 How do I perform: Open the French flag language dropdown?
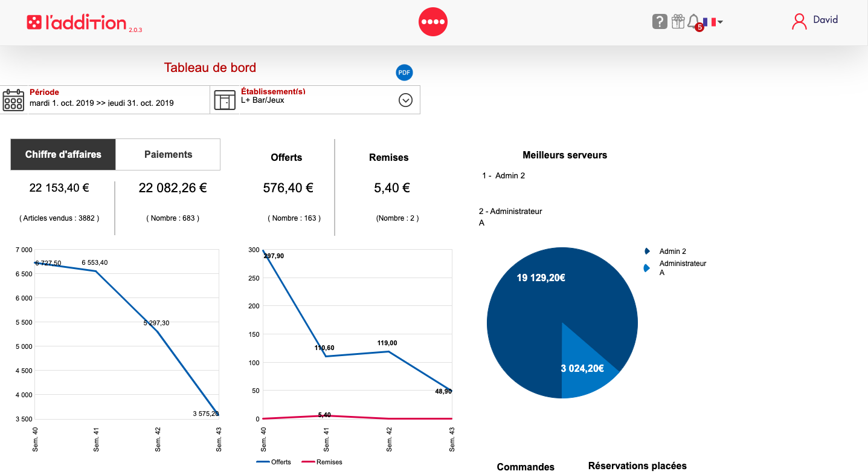click(713, 22)
